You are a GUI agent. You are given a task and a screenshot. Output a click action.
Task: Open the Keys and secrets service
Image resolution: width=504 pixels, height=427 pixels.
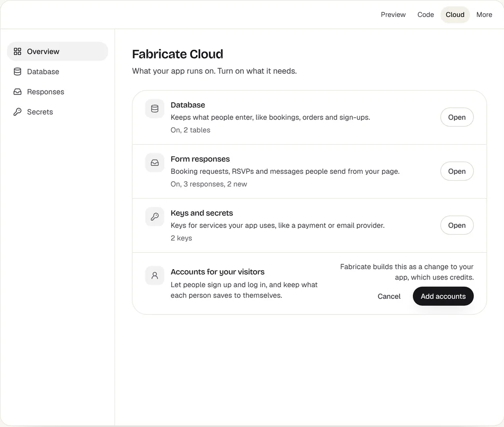[x=457, y=225]
